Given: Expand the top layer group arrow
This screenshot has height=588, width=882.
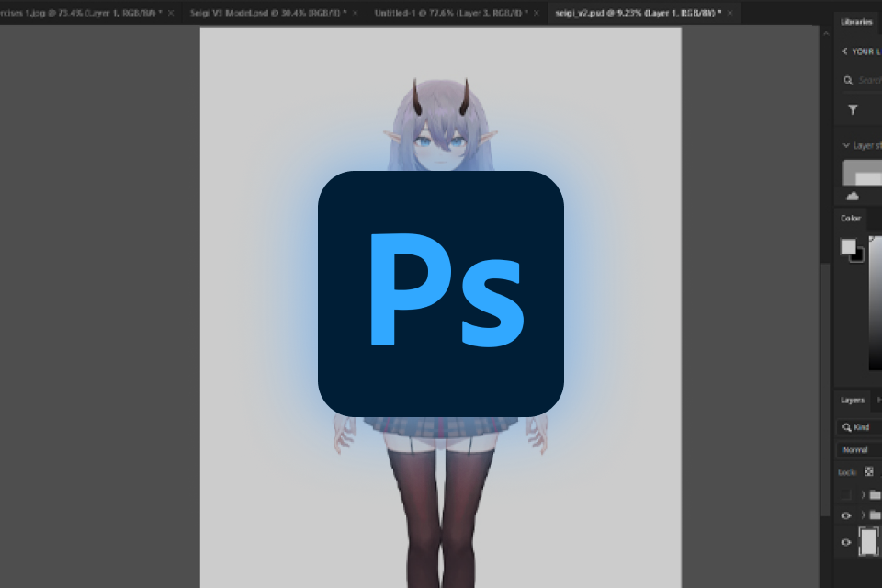Looking at the screenshot, I should point(863,495).
